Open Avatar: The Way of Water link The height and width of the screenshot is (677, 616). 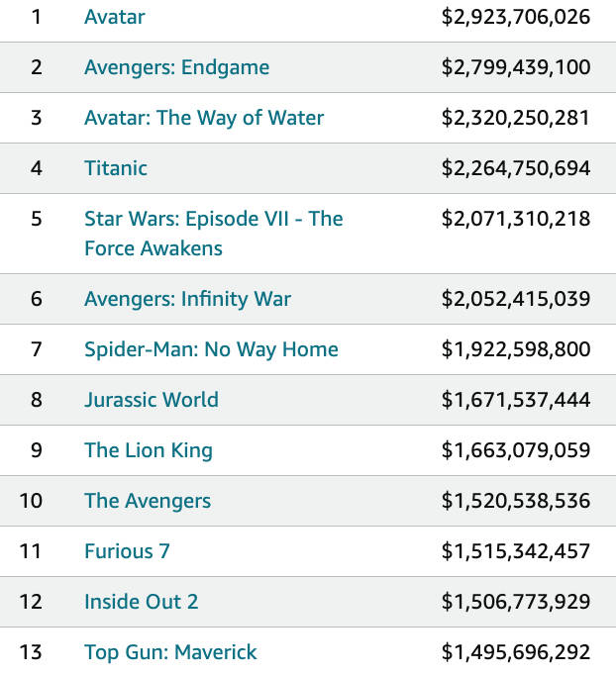pos(204,118)
